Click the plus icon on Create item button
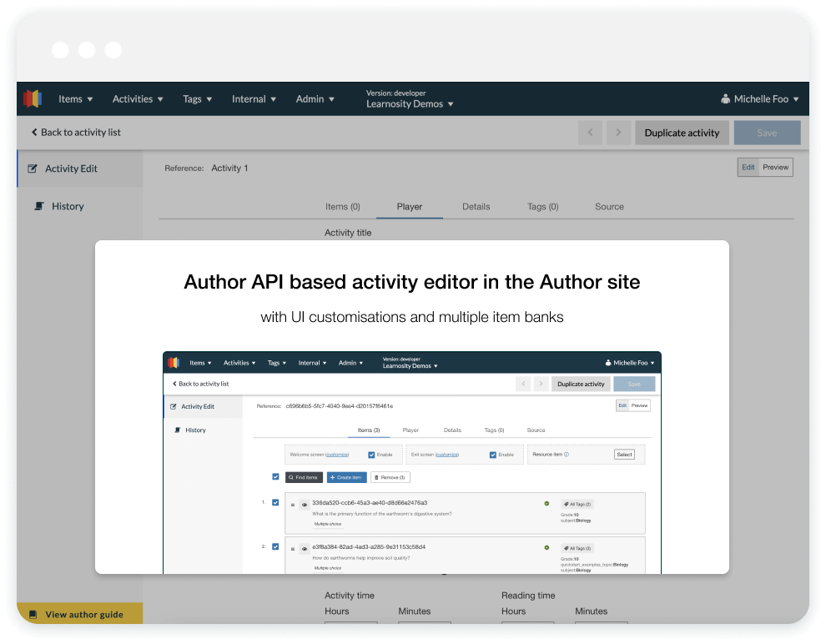 pos(332,477)
